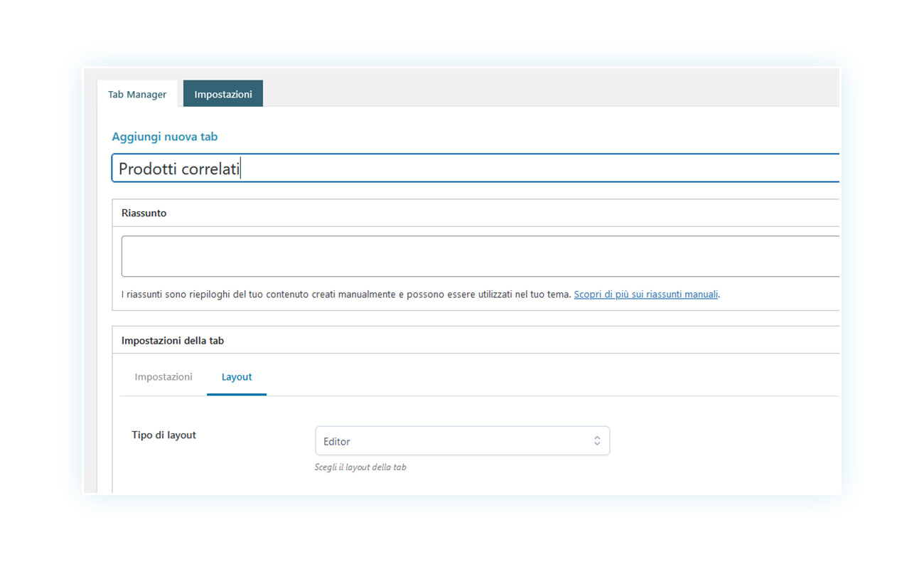The image size is (924, 562).
Task: Click the 'Aggiungi nuova tab' heading
Action: (165, 137)
